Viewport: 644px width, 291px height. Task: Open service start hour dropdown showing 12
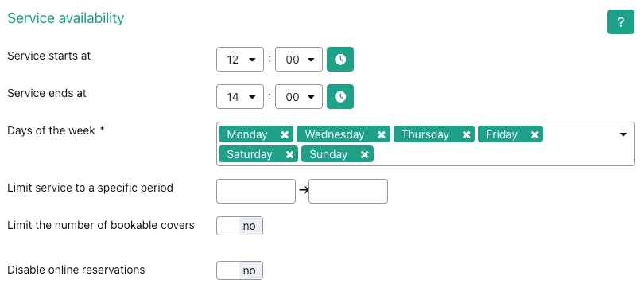click(x=240, y=60)
